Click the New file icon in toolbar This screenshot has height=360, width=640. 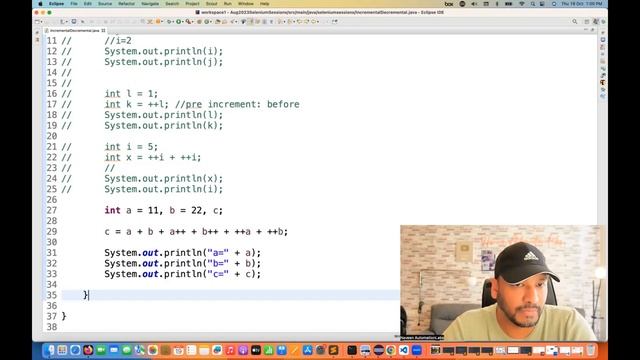tap(38, 21)
